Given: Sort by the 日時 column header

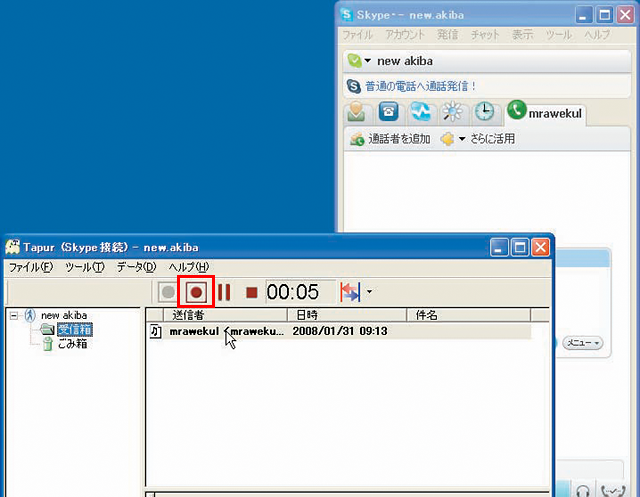Looking at the screenshot, I should tap(347, 315).
